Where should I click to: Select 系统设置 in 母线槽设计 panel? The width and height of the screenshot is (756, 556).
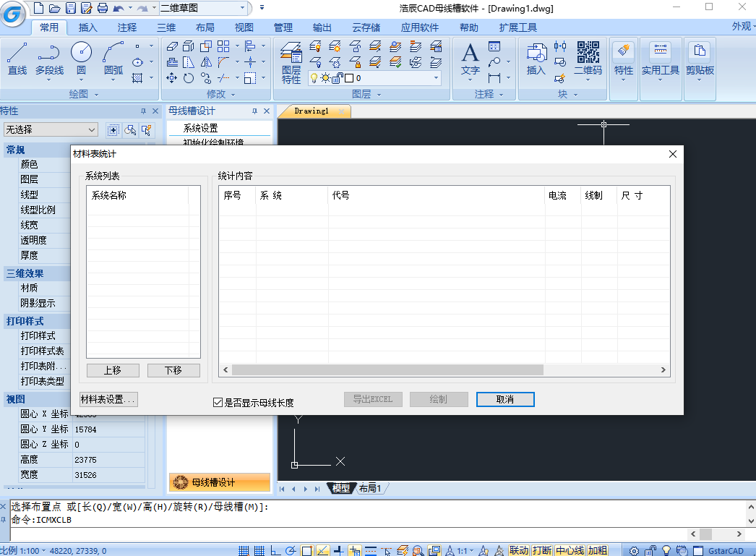tap(201, 128)
